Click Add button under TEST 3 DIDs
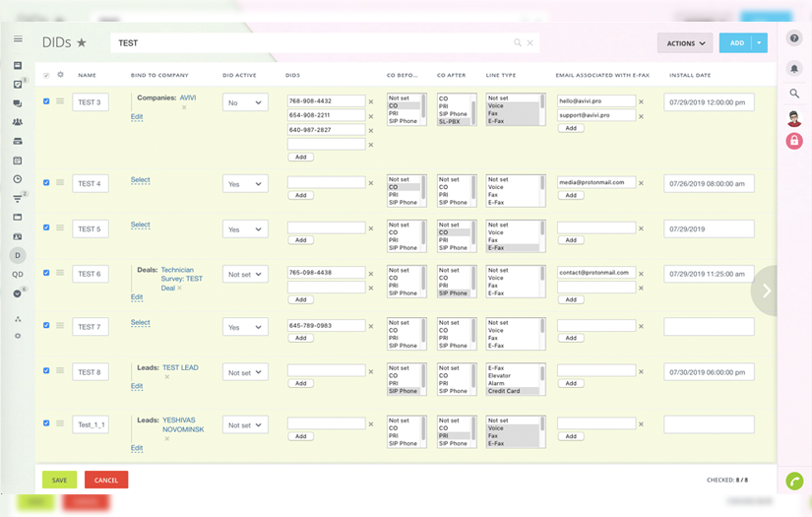Image resolution: width=812 pixels, height=517 pixels. [301, 157]
